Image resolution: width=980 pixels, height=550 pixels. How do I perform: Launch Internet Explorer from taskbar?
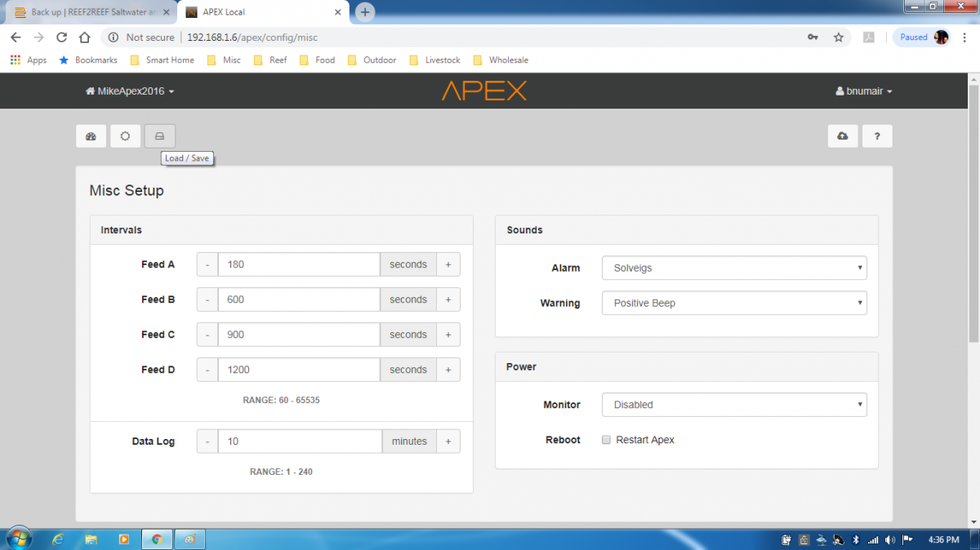[58, 539]
